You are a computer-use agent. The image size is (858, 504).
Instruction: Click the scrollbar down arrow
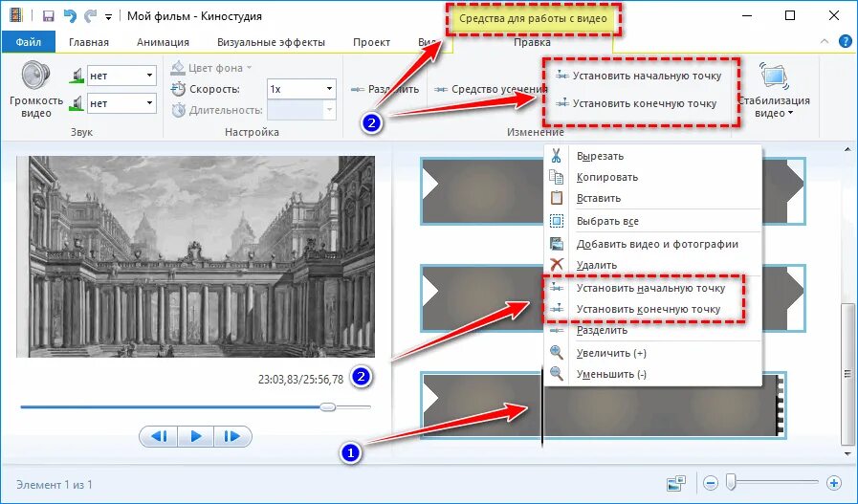coord(847,453)
